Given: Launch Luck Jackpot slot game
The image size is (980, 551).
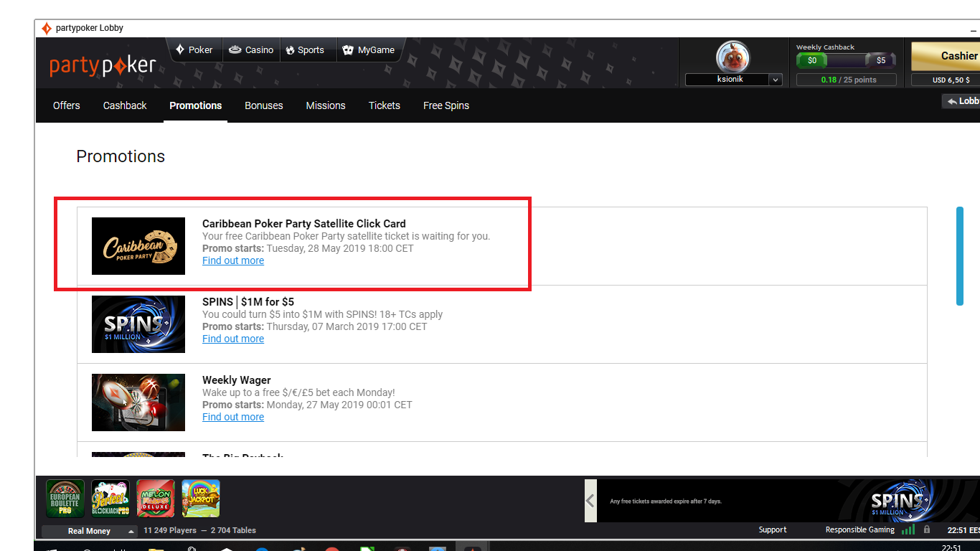Looking at the screenshot, I should click(201, 499).
